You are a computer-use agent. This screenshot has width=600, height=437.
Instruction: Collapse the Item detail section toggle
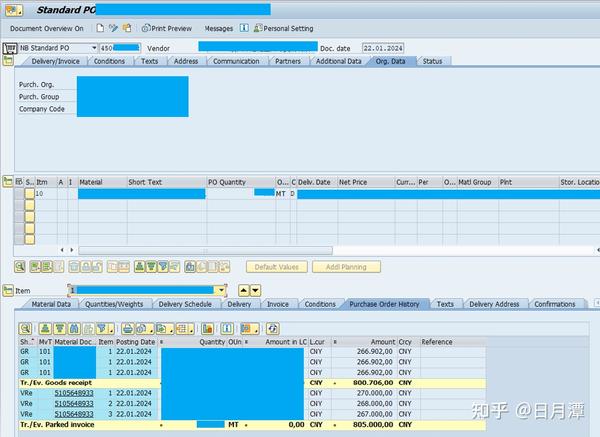click(x=8, y=290)
